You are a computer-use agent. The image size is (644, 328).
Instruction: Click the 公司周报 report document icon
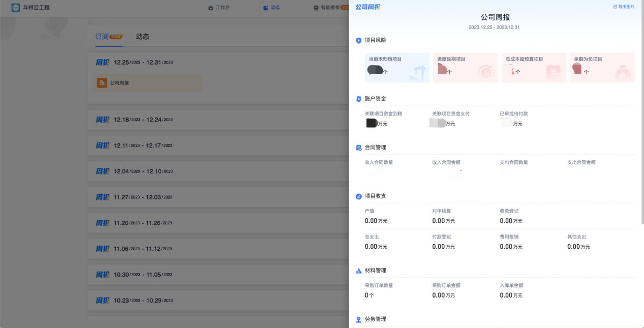(101, 81)
